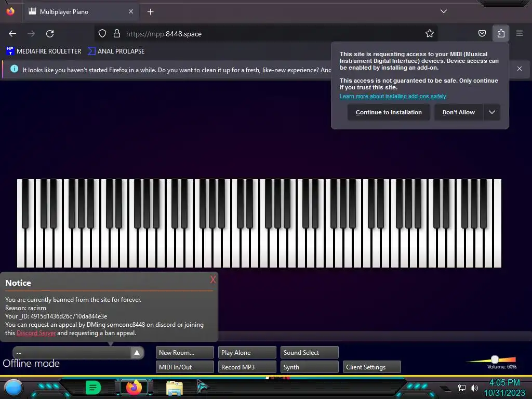Viewport: 532px width, 399px height.
Task: Open the MEDIAFIRE ROULETTER bookmark
Action: coord(44,51)
